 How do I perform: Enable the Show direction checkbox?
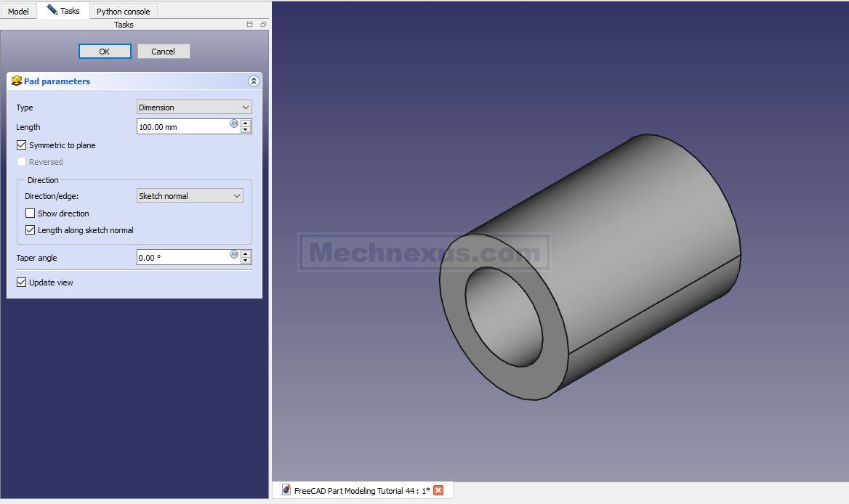click(31, 214)
